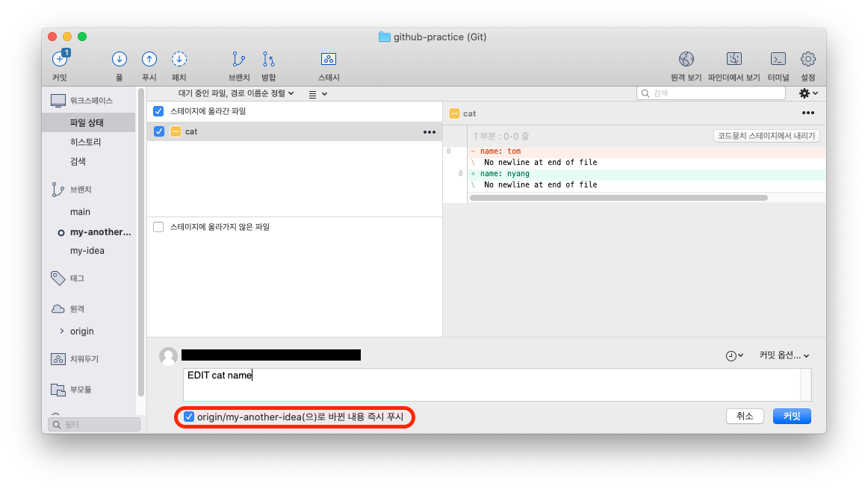Click the yellow modified icon beside cat in staged list
Screen dimensions: 868x489
(x=176, y=131)
